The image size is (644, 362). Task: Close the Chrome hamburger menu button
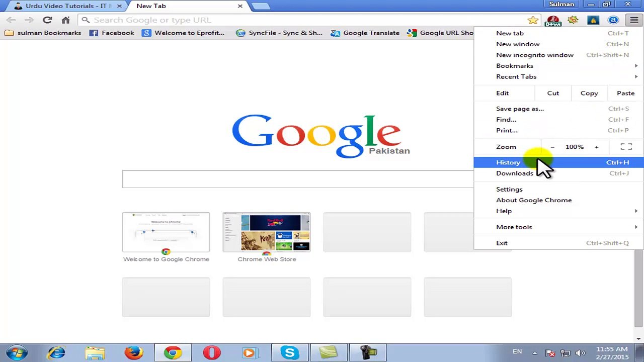coord(633,20)
